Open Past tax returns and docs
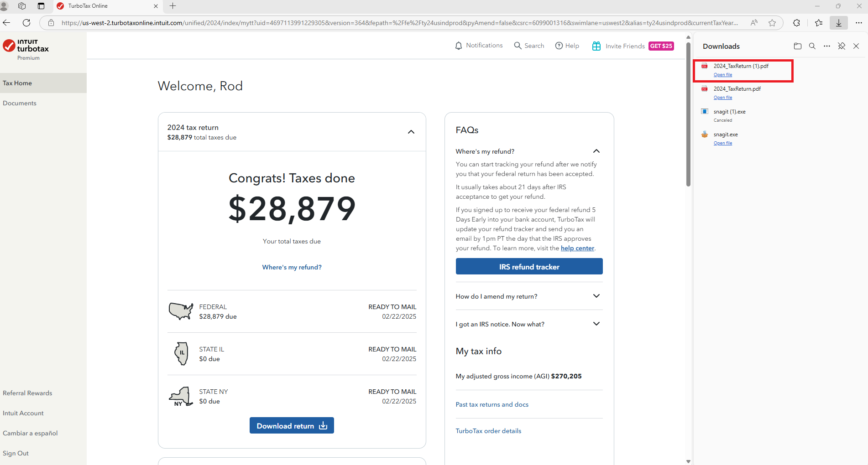This screenshot has height=465, width=868. pyautogui.click(x=492, y=404)
